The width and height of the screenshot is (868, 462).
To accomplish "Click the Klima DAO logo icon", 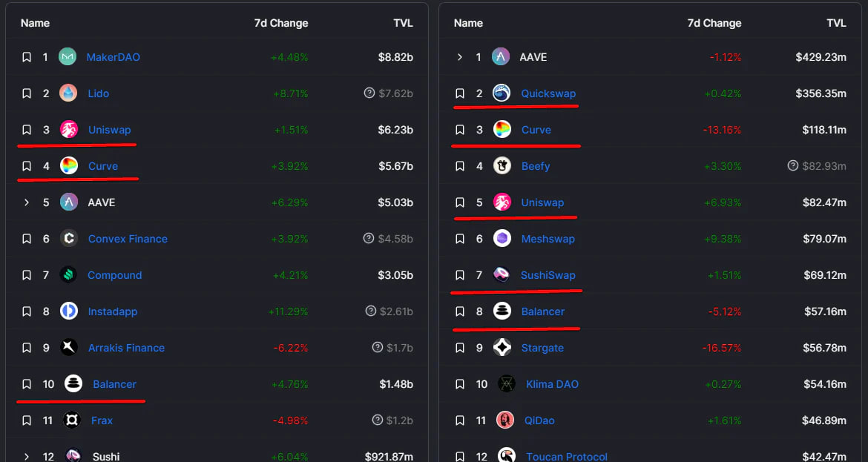I will (506, 384).
